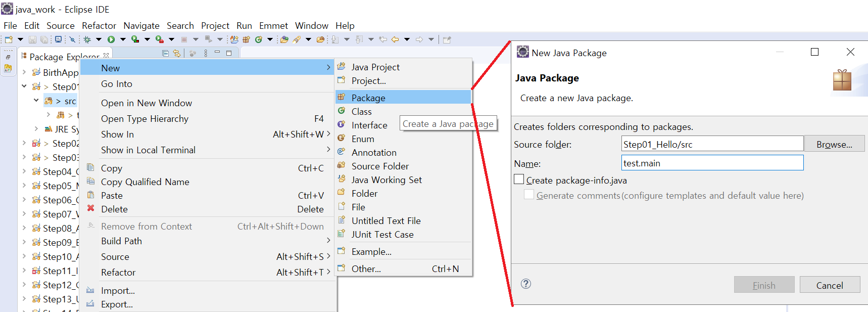Open Package Explorer View Menu dots
This screenshot has width=868, height=312.
(206, 53)
